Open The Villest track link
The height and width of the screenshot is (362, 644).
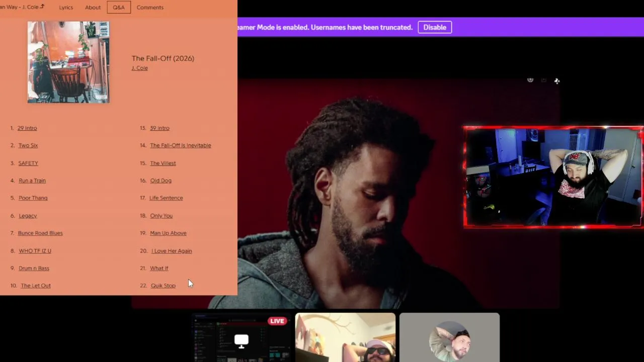[x=163, y=163]
